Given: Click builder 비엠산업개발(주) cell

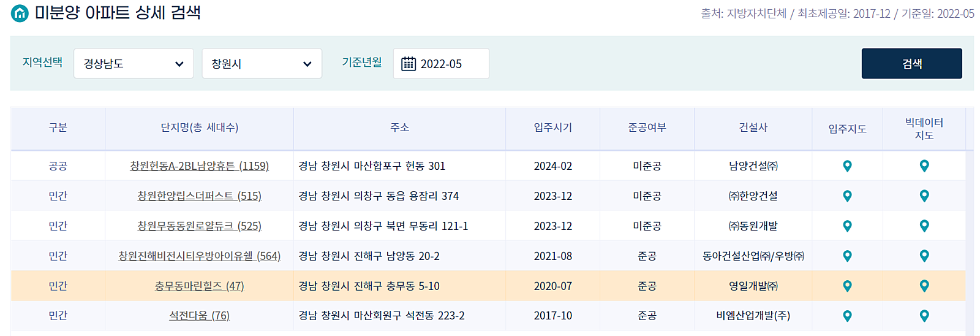Looking at the screenshot, I should coord(753,316).
